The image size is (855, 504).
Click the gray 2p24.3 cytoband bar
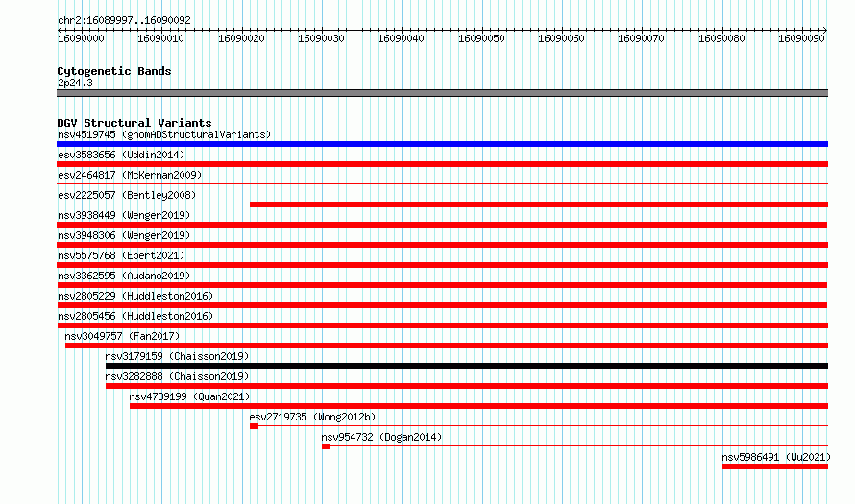click(x=442, y=93)
